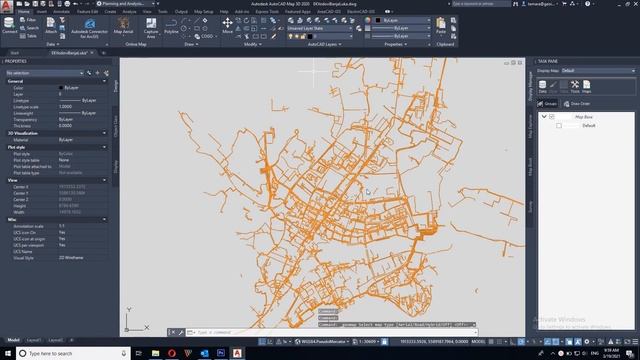Expand the Draw panel title
Viewport: 640px width, 360px height.
pyautogui.click(x=191, y=44)
